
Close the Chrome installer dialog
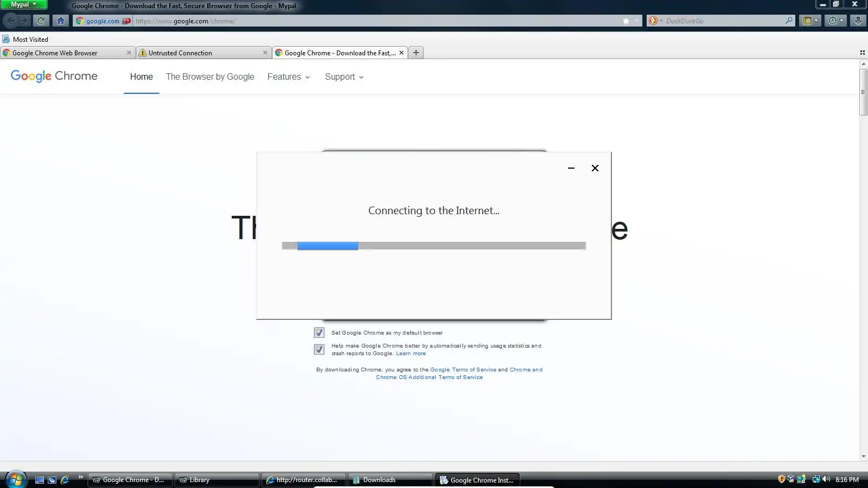[x=595, y=168]
